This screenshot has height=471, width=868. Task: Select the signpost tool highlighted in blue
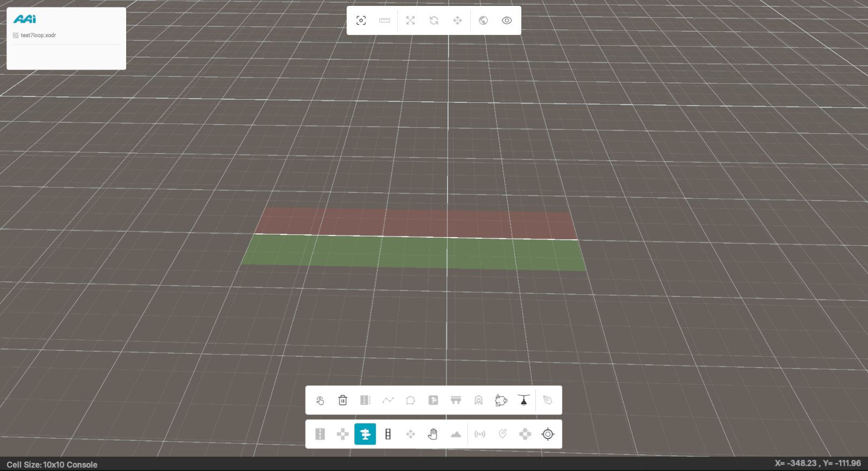click(365, 434)
